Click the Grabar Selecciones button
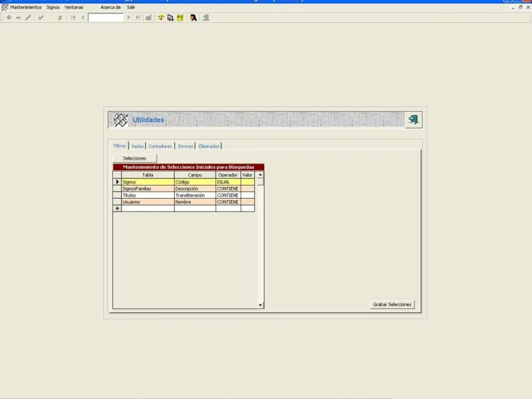 point(392,305)
